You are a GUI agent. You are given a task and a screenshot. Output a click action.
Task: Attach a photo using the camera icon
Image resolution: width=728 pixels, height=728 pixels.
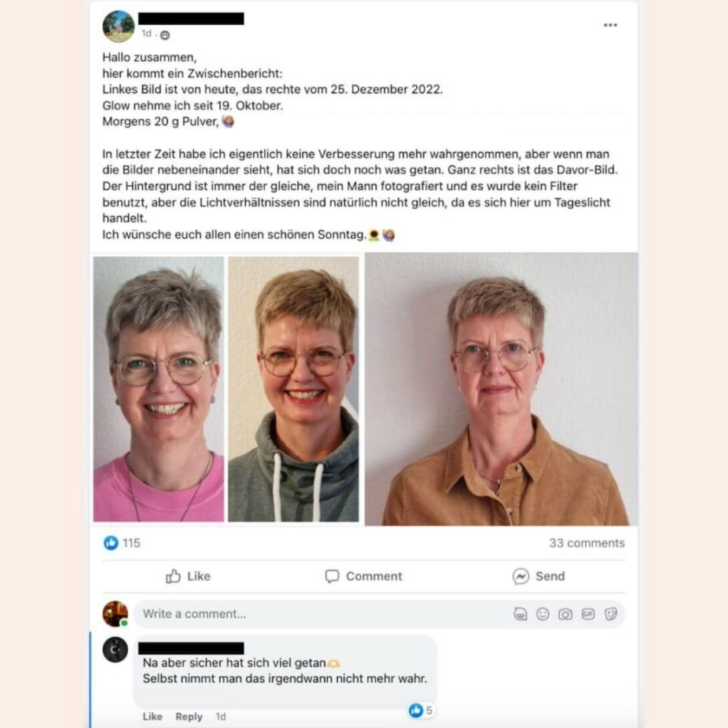tap(565, 614)
